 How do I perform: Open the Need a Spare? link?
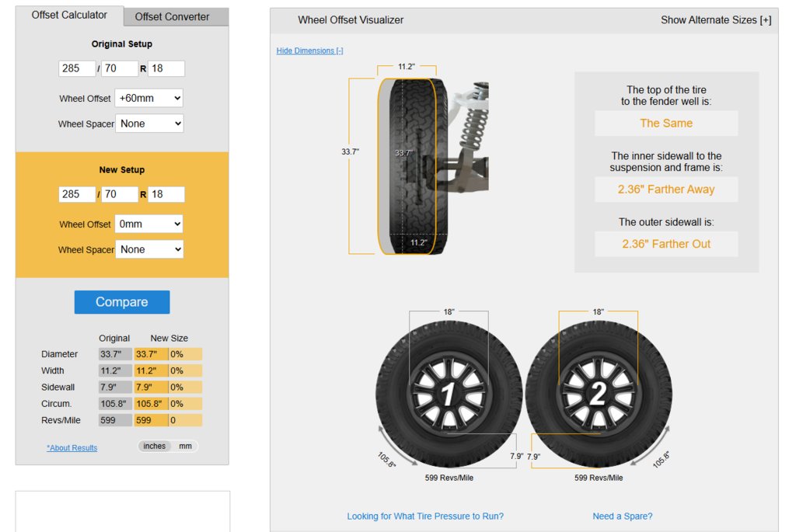coord(623,516)
